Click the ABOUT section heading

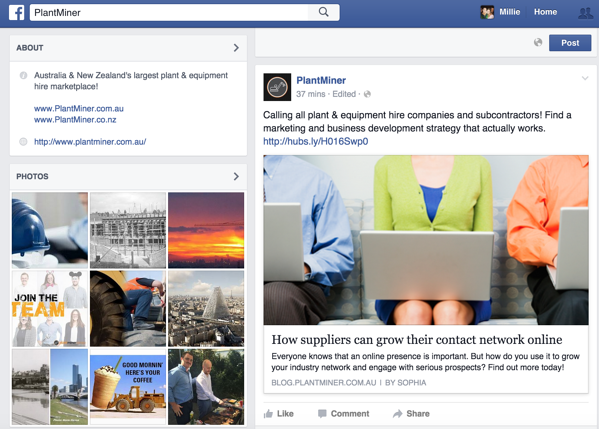click(30, 48)
